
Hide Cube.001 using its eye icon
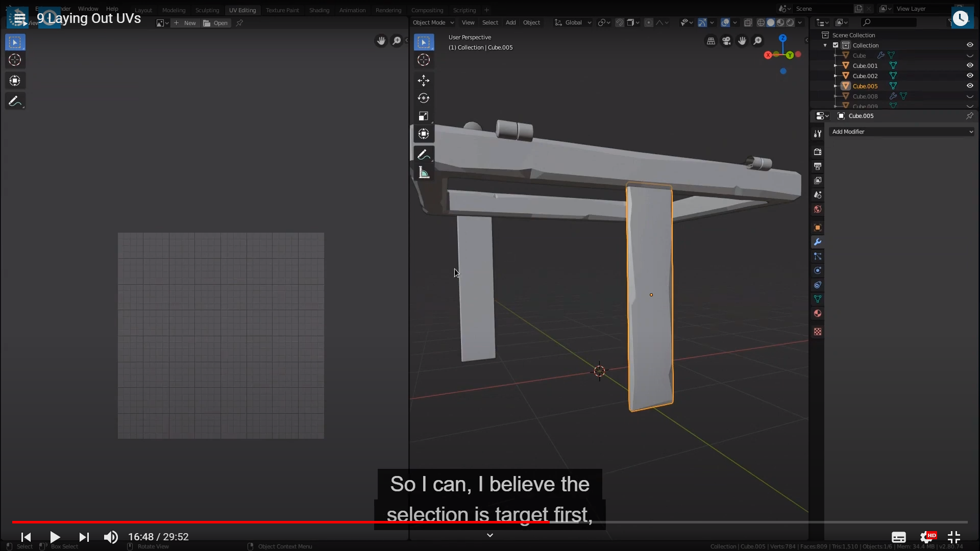point(970,65)
